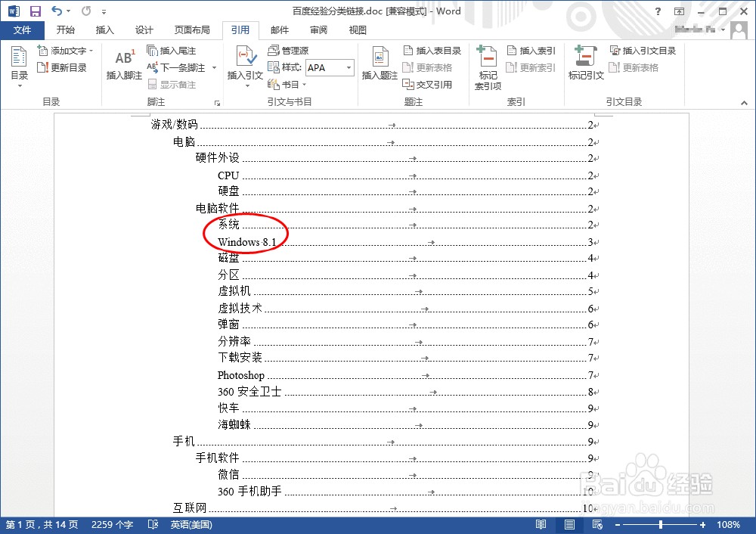
Task: Click page count '第 1 页, 共 14 页'
Action: (x=42, y=524)
